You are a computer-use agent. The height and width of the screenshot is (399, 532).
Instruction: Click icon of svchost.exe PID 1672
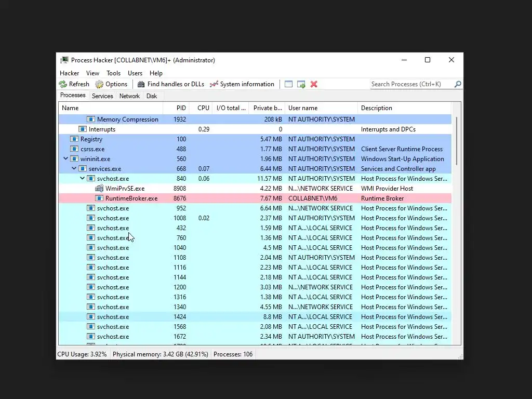tap(90, 336)
